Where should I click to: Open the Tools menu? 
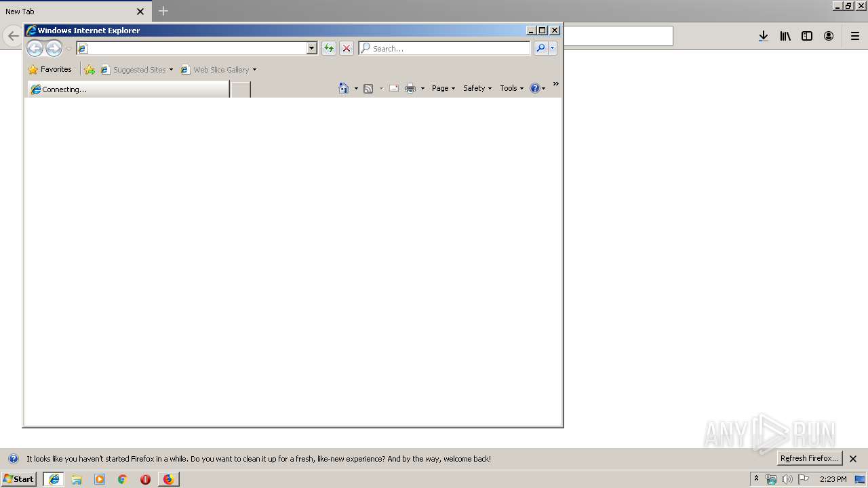point(511,88)
